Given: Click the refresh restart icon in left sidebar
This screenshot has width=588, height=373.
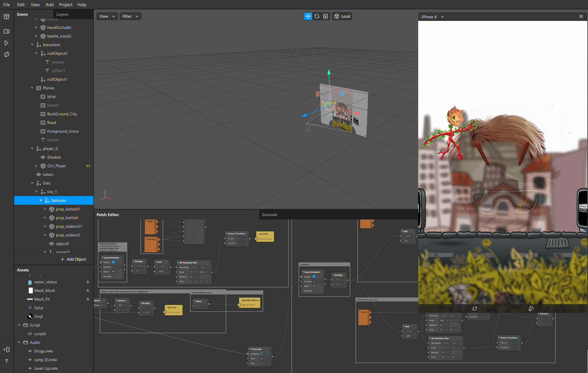Looking at the screenshot, I should pyautogui.click(x=6, y=54).
